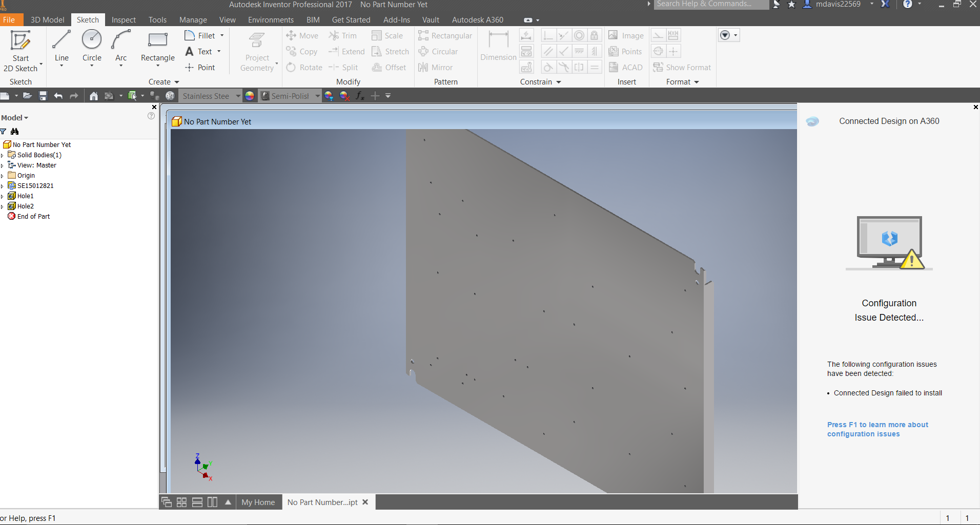The image size is (980, 525).
Task: Click the Search Help & Commands field
Action: 711,4
